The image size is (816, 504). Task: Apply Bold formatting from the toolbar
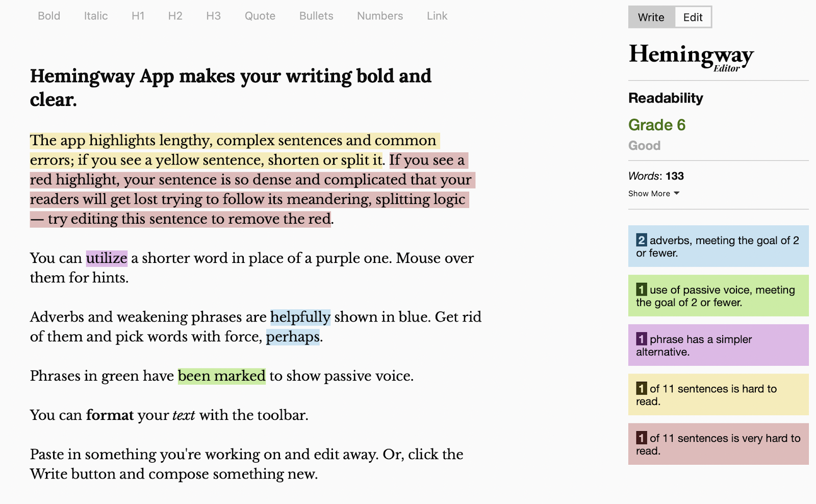pyautogui.click(x=49, y=16)
